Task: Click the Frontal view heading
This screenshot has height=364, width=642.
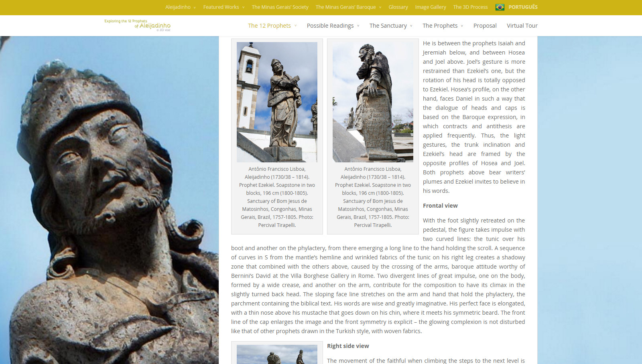Action: click(x=440, y=206)
